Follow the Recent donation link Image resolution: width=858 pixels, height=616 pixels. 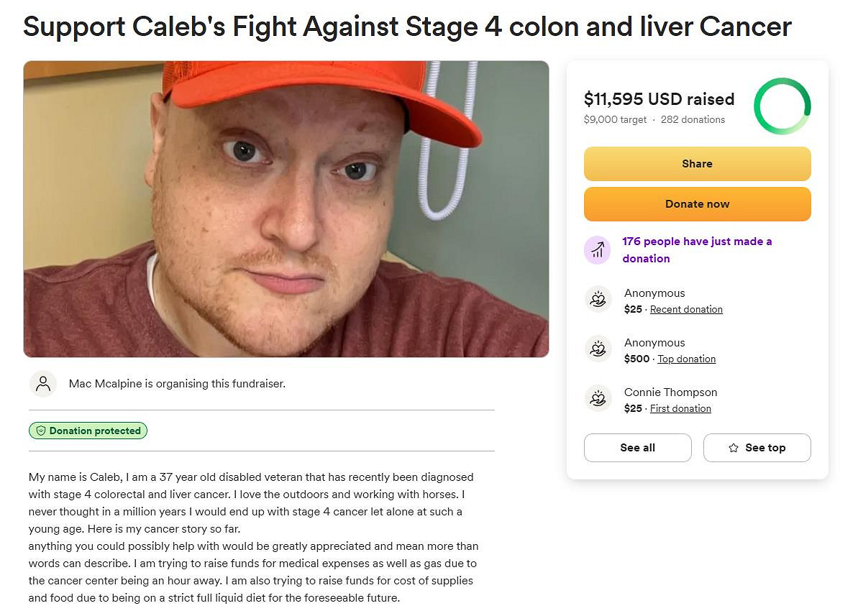coord(686,310)
